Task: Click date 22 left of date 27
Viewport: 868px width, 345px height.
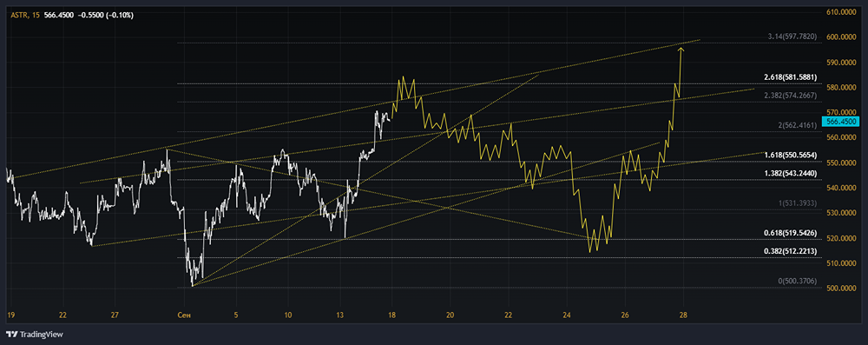Action: coord(63,315)
